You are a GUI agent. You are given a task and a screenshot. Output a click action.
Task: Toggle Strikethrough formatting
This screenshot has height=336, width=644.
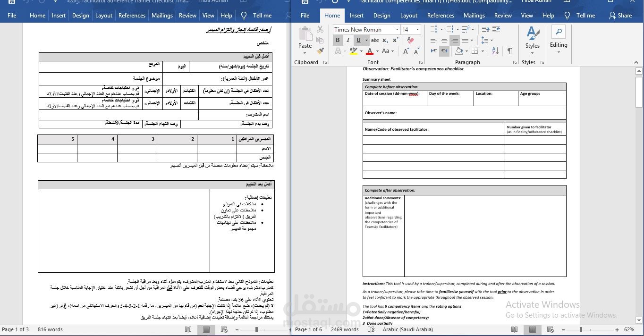pos(375,40)
